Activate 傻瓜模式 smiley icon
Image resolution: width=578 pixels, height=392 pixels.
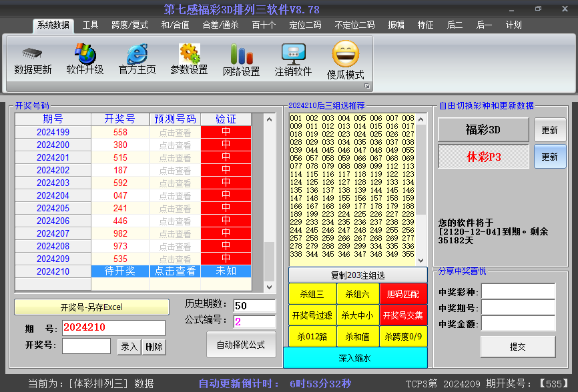(x=346, y=54)
